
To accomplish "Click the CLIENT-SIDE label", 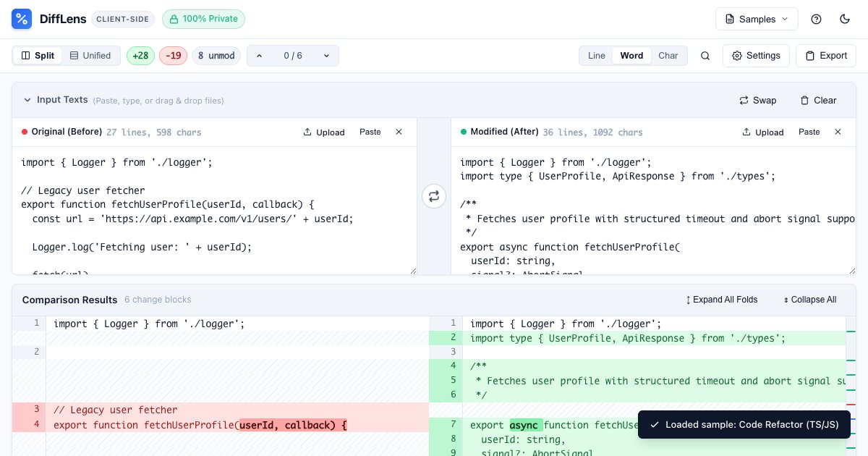I will [x=123, y=19].
